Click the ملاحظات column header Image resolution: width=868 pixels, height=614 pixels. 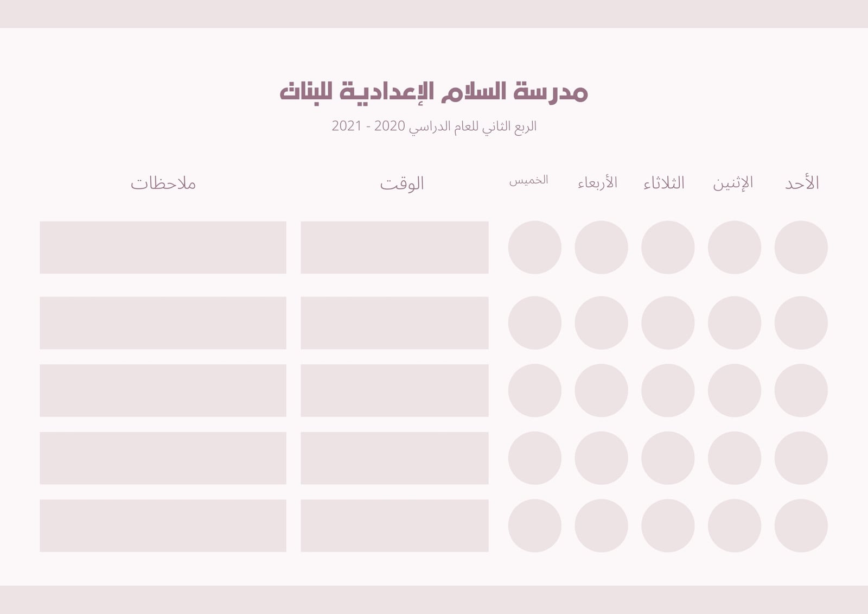coord(163,183)
